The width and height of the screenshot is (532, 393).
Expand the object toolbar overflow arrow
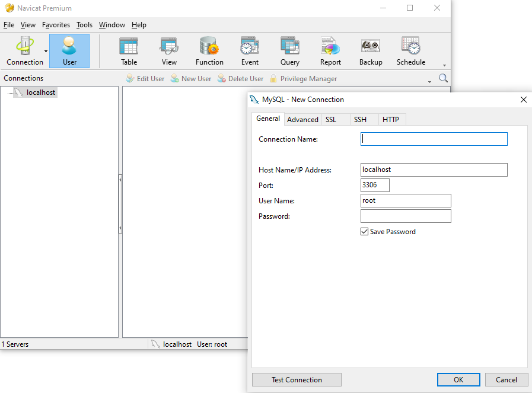point(429,82)
